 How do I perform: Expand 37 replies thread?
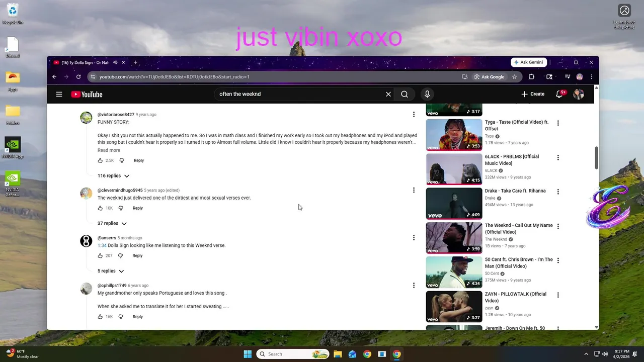(x=112, y=224)
